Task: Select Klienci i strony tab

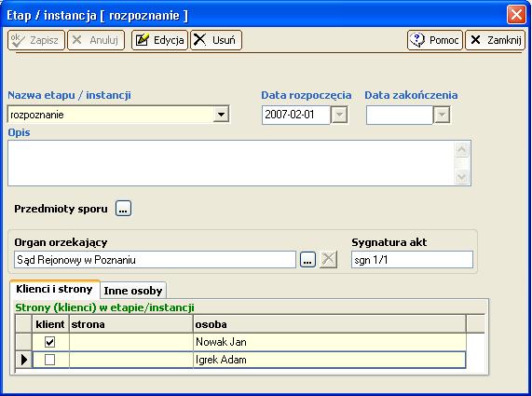Action: [54, 289]
